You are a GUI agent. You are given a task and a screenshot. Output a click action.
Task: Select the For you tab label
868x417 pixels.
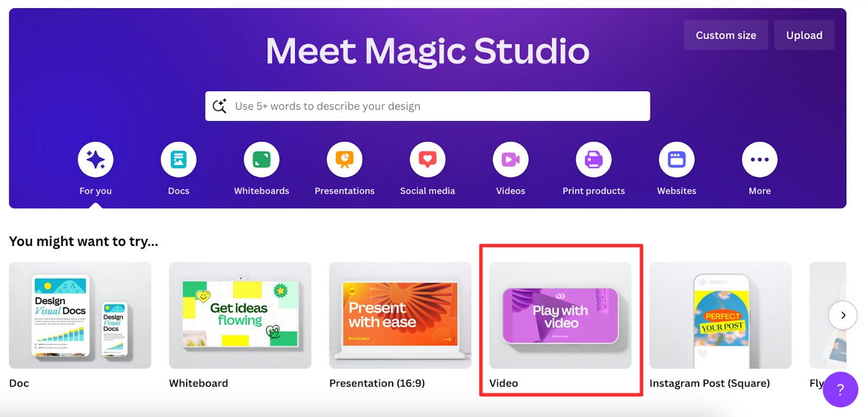coord(95,191)
